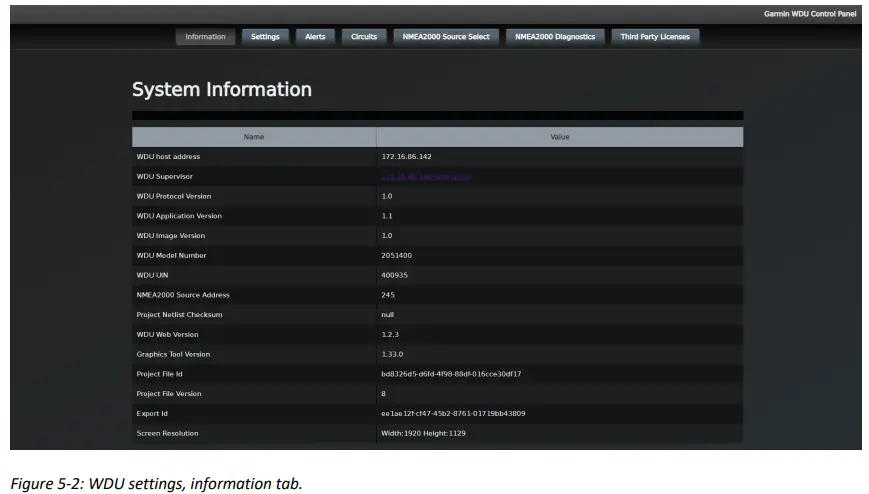Click the Project Netlist Checksum label
The image size is (869, 494).
(180, 315)
